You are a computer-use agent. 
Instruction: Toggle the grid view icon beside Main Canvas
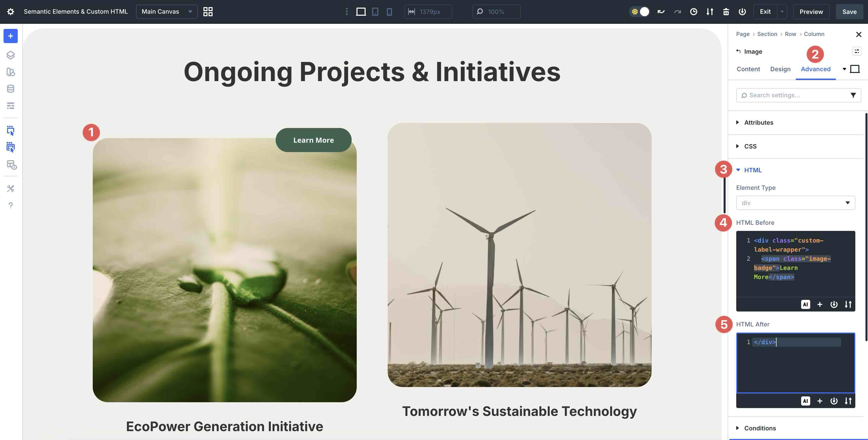208,12
